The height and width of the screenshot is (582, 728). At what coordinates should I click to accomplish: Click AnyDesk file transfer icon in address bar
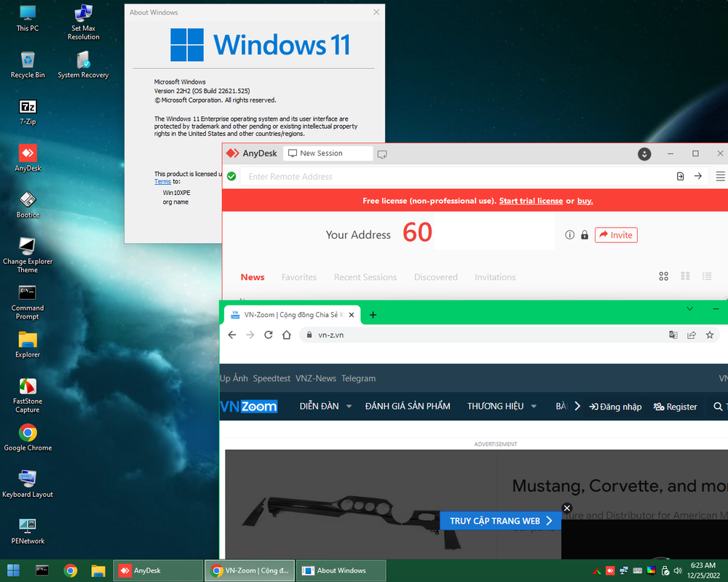coord(680,176)
